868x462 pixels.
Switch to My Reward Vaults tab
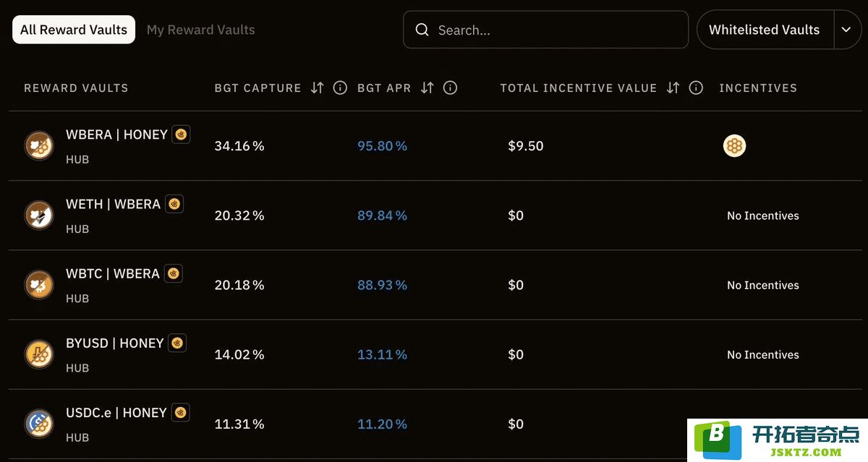click(x=201, y=30)
